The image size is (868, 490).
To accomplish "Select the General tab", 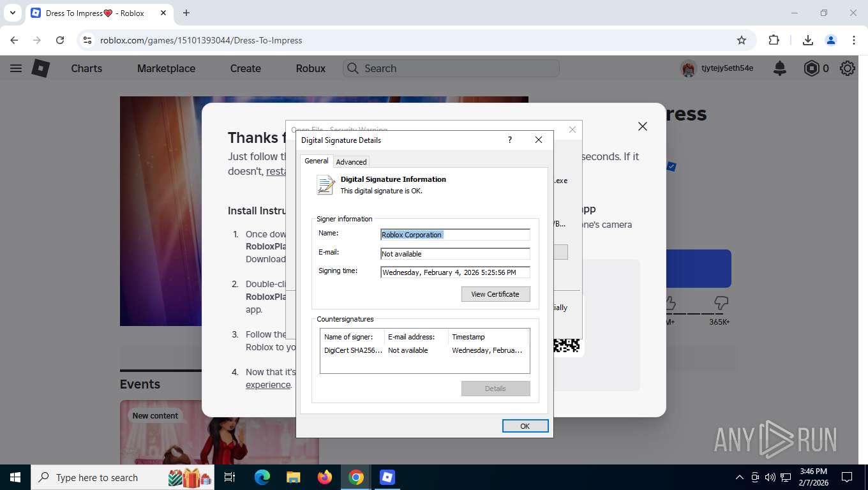I will coord(317,161).
